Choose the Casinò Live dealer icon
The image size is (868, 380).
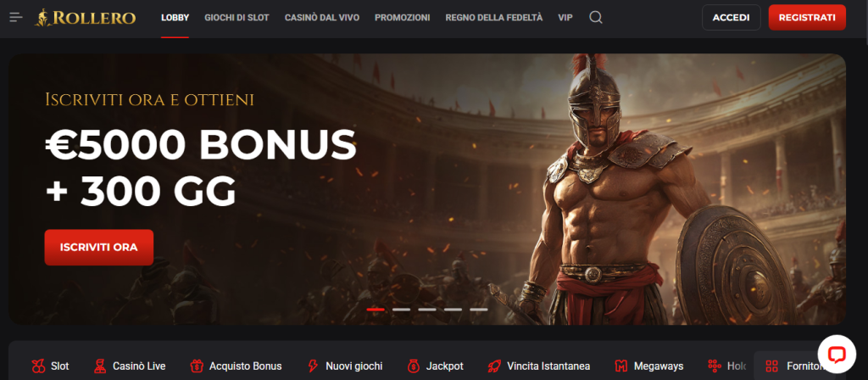point(100,366)
